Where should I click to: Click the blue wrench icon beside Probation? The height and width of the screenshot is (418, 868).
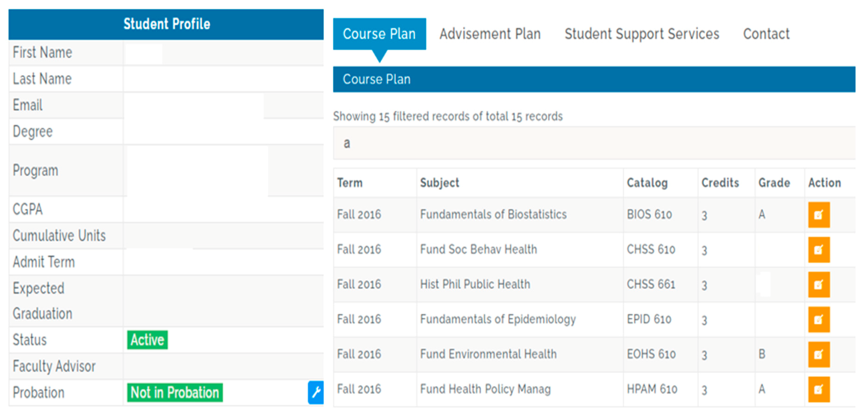316,392
